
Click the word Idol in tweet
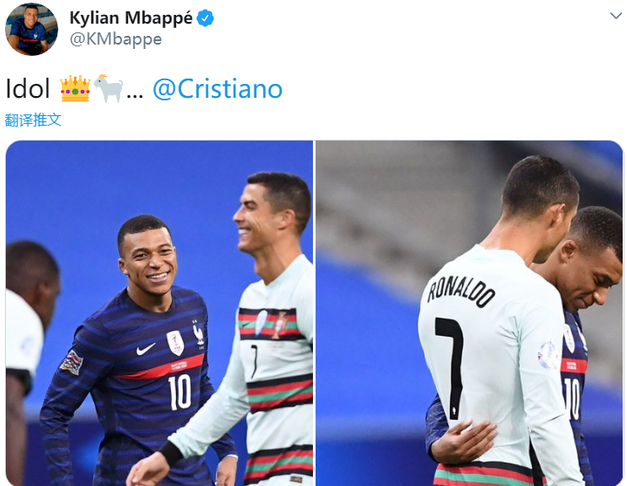(x=28, y=88)
